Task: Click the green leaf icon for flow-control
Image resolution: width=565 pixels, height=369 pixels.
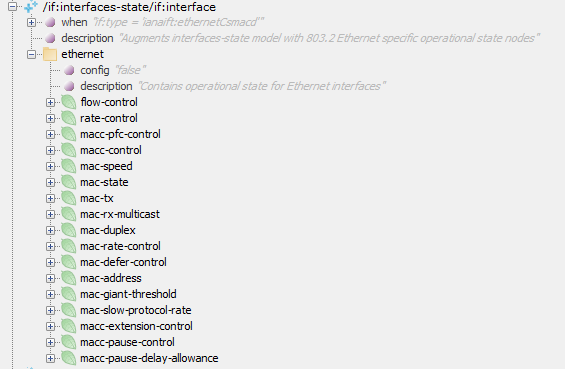Action: [x=68, y=102]
